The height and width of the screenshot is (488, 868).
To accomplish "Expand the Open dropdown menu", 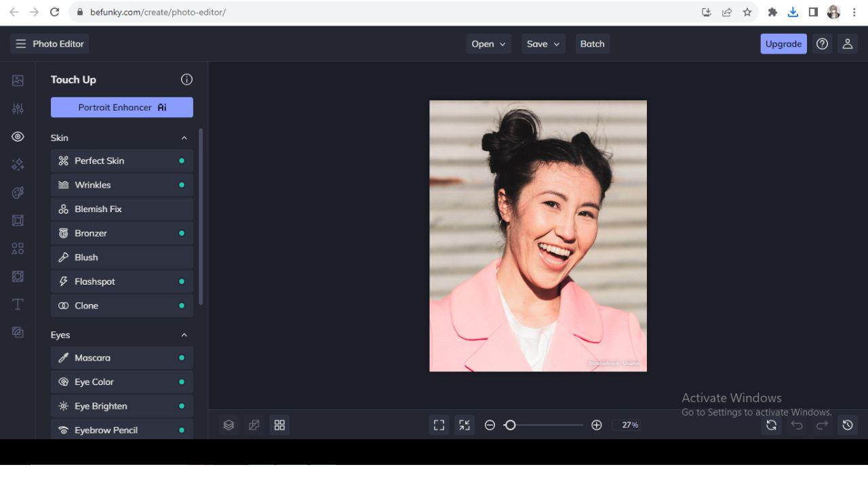I will click(x=488, y=44).
